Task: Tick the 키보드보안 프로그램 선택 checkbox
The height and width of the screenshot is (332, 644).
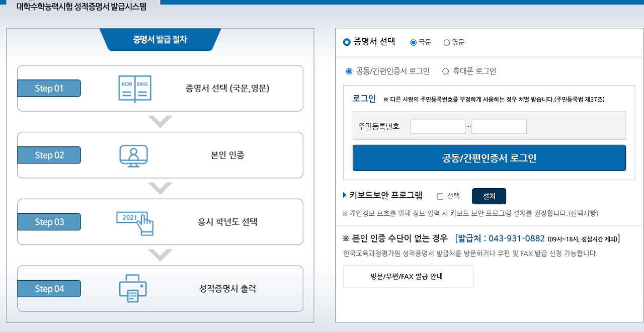Action: point(440,196)
